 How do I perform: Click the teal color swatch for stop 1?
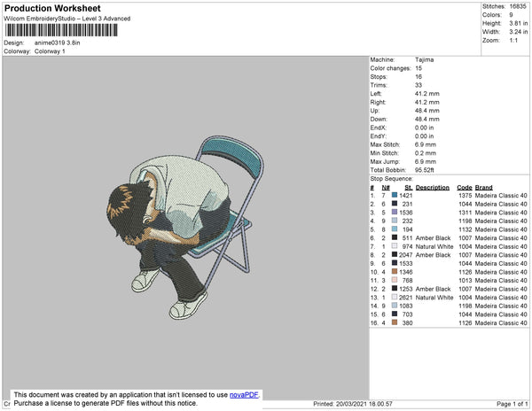(394, 195)
